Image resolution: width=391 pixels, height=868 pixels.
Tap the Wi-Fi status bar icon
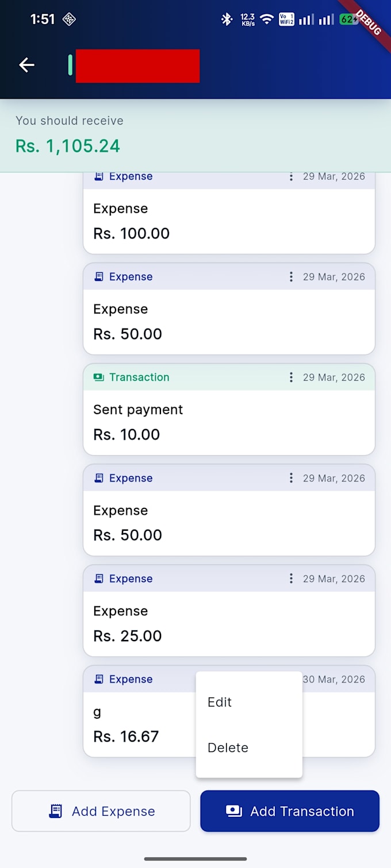point(266,20)
